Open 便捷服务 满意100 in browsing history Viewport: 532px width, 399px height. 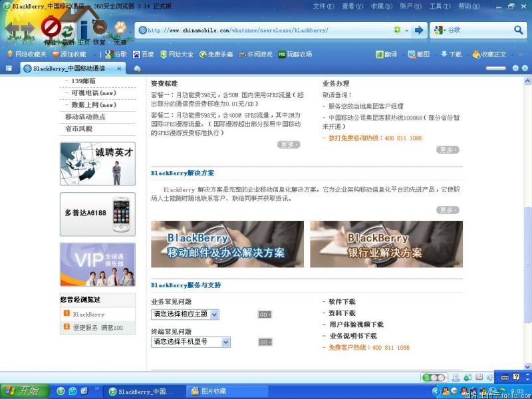pyautogui.click(x=98, y=328)
